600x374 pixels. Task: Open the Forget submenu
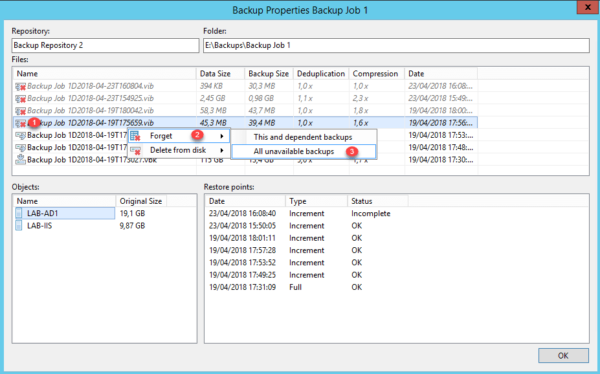179,136
